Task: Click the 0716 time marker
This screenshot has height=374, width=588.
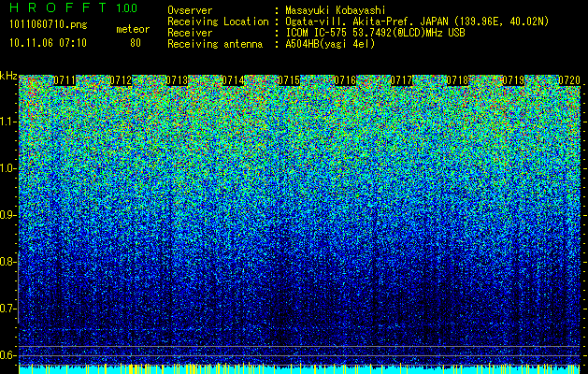Action: (345, 80)
